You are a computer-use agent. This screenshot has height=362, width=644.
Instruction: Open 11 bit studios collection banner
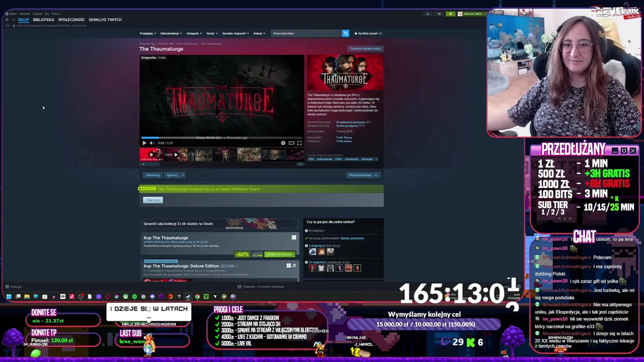[x=219, y=224]
